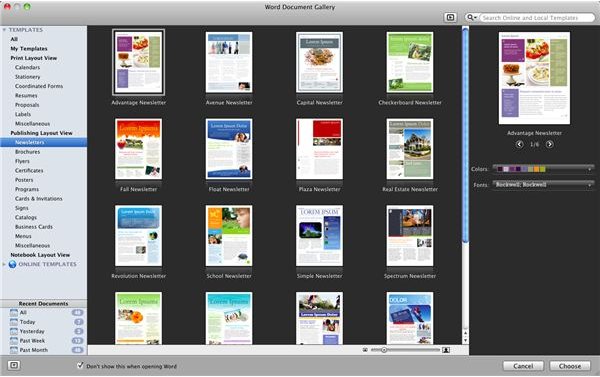Select Print Layout View category
The height and width of the screenshot is (377, 600).
tap(34, 58)
